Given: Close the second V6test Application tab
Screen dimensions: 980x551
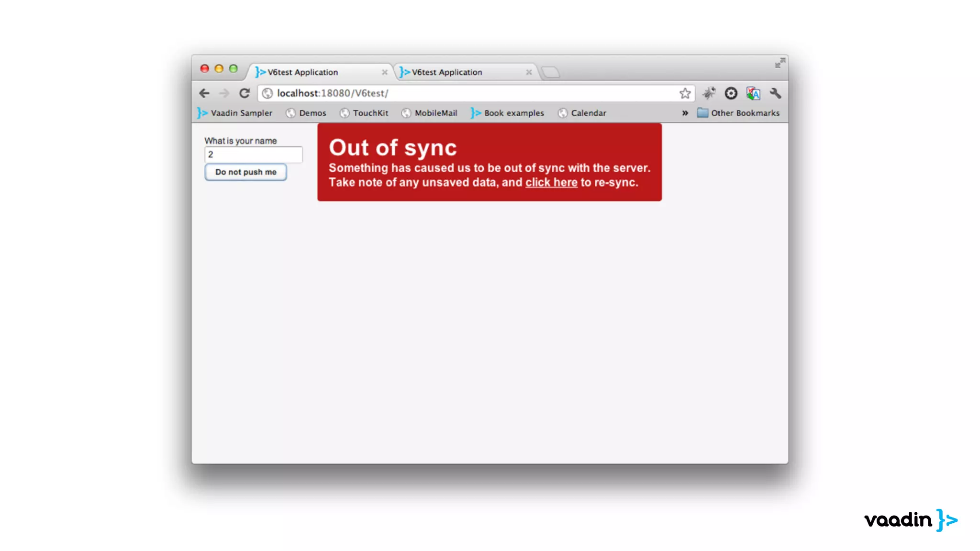Looking at the screenshot, I should point(529,72).
